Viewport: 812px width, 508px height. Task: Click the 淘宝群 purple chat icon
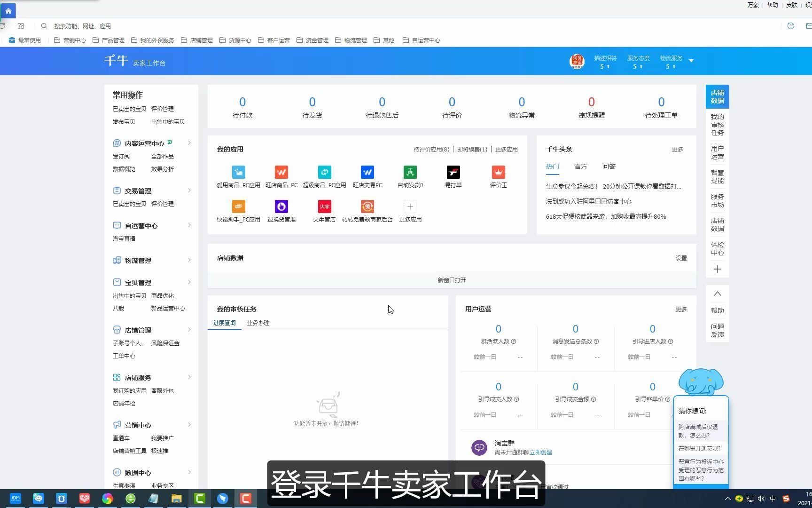479,447
